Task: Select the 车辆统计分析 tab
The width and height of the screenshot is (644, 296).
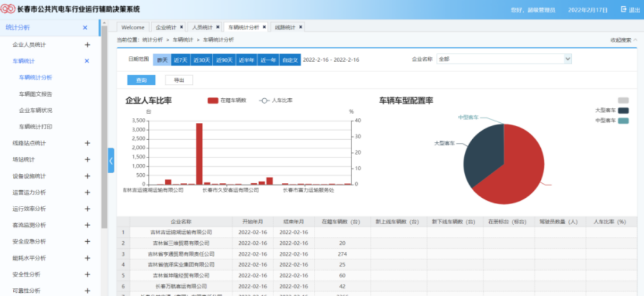Action: click(x=244, y=27)
